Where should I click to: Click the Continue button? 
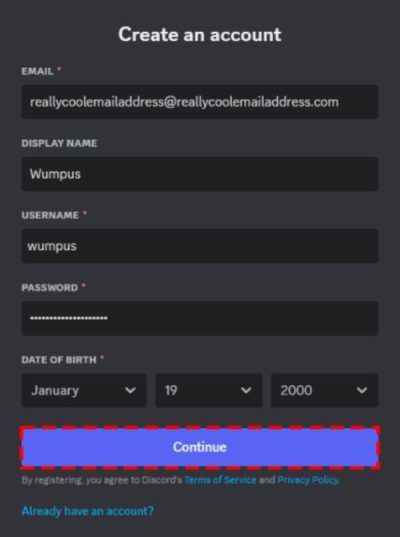point(200,447)
